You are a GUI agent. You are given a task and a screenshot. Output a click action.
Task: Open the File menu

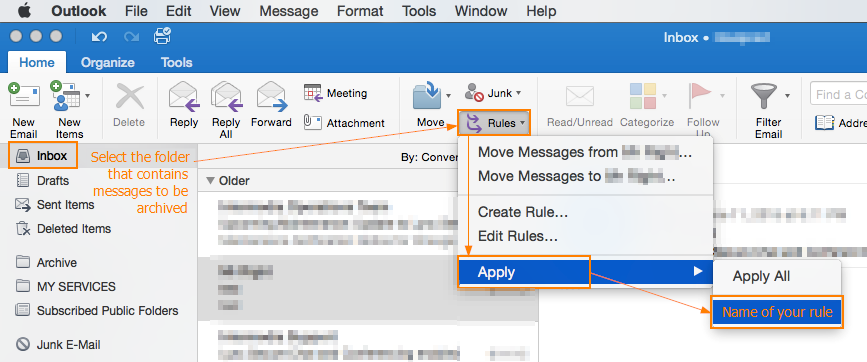[x=136, y=11]
